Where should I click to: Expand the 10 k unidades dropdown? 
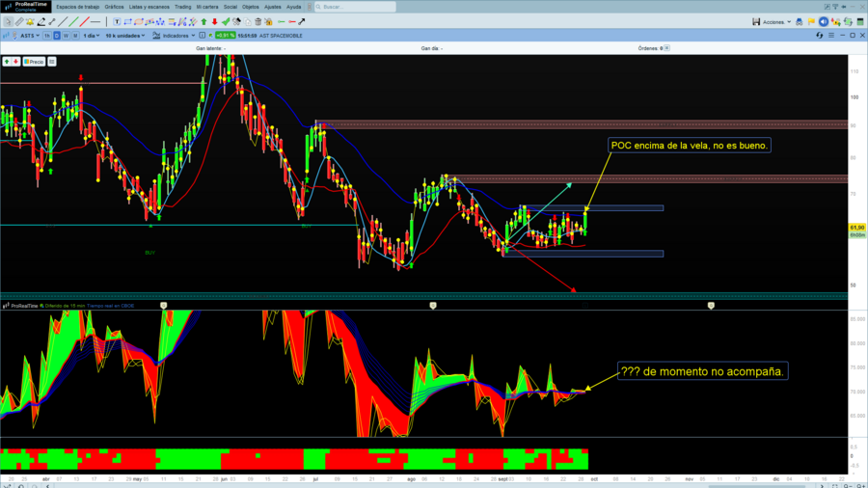125,36
